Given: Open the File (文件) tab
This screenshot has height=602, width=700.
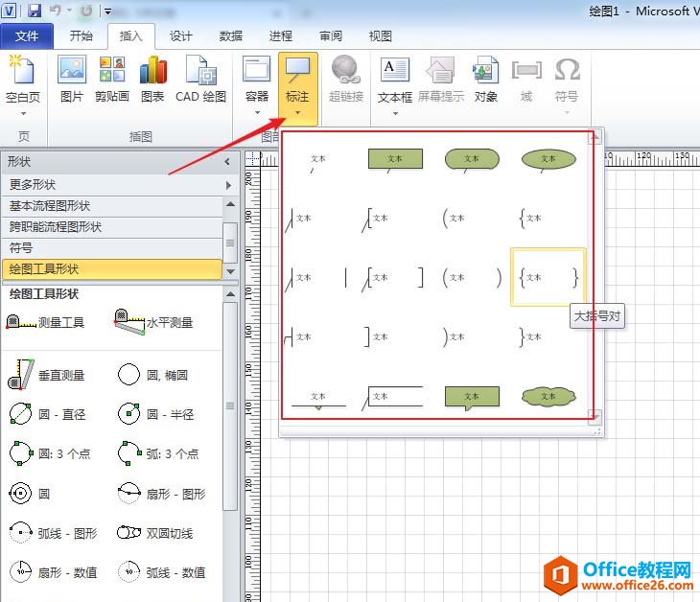Looking at the screenshot, I should click(x=28, y=36).
